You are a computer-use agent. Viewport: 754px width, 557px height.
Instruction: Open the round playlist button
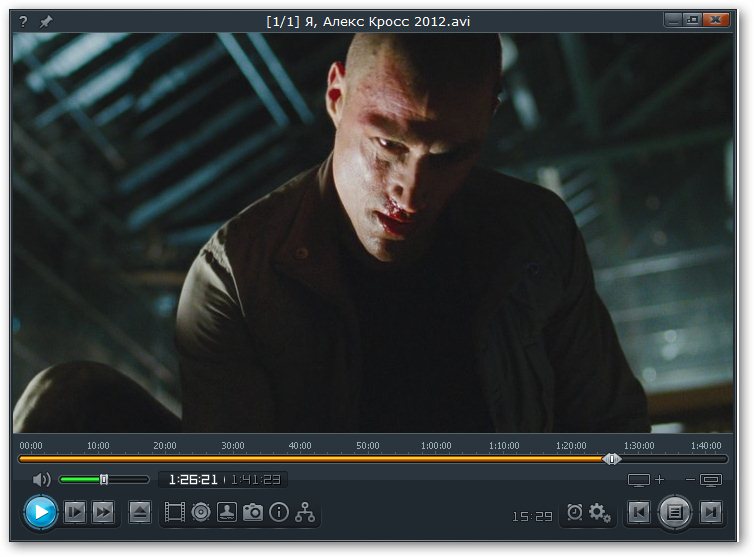click(x=675, y=513)
